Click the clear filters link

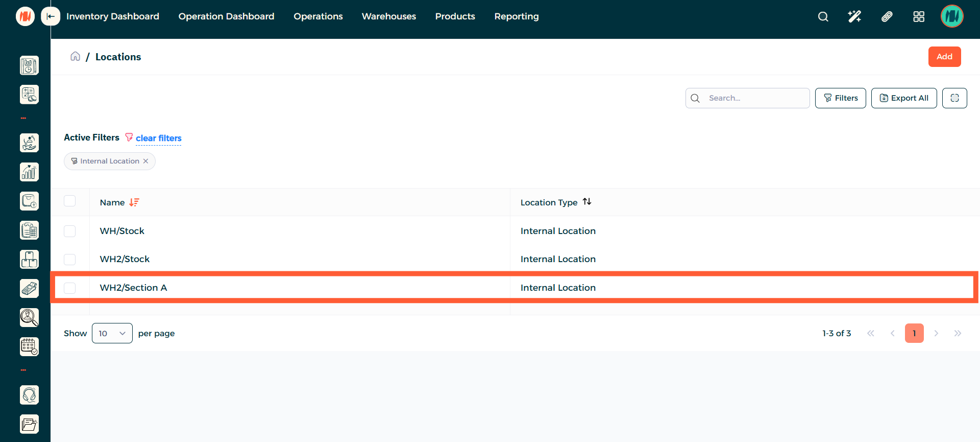[158, 138]
